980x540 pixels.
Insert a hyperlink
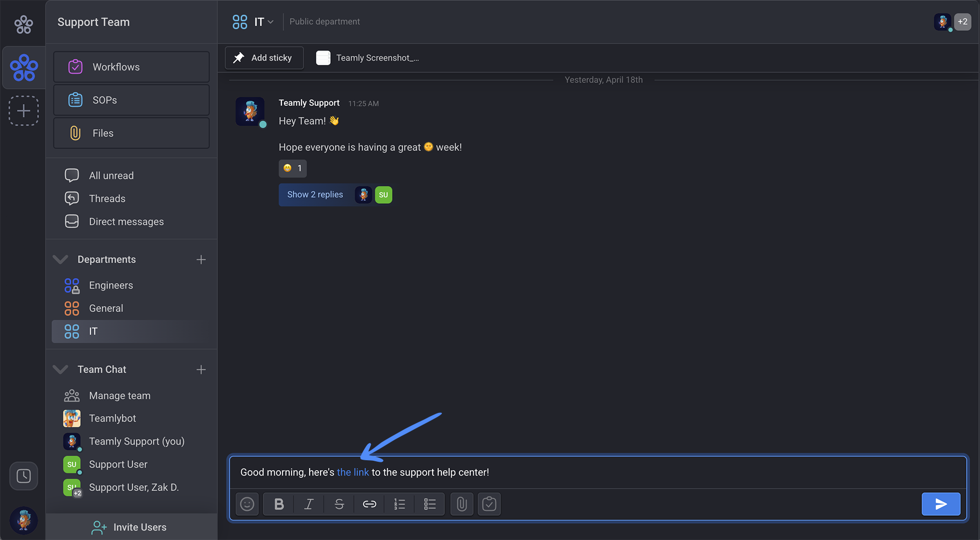[369, 504]
